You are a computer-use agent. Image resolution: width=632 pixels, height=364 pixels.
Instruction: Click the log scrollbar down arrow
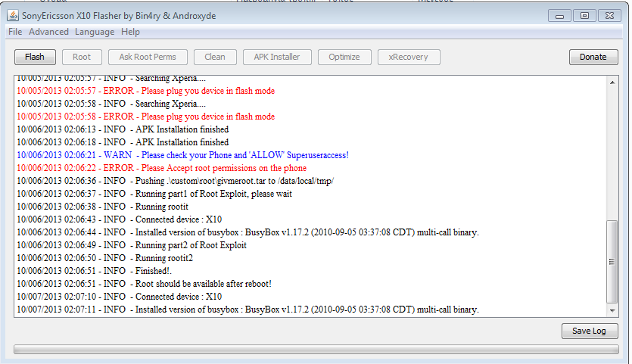click(612, 310)
